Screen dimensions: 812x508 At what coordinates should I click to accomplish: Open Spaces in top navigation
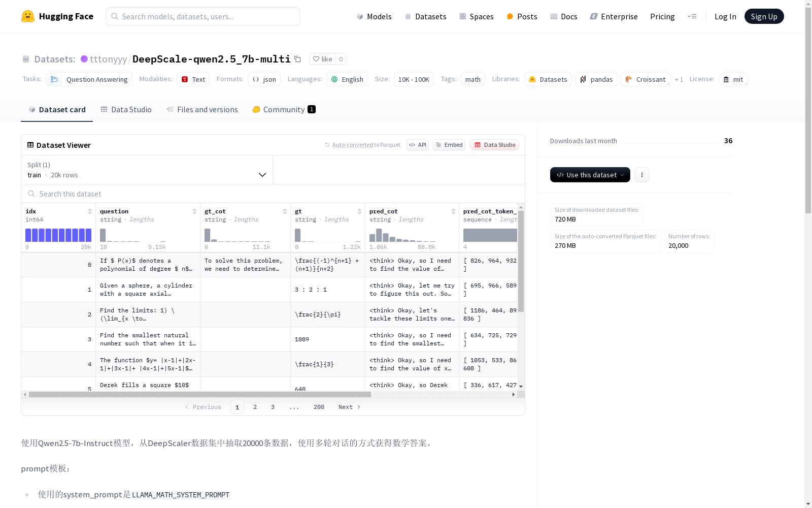pos(477,16)
